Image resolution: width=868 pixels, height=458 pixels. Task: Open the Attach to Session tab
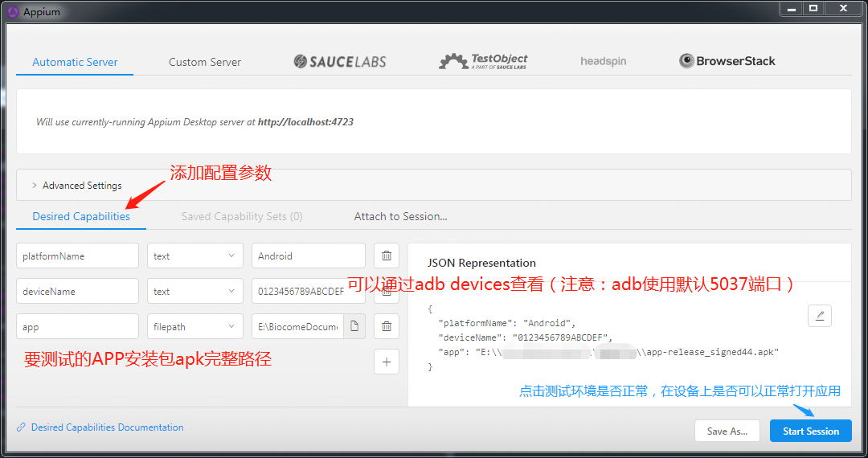(401, 216)
